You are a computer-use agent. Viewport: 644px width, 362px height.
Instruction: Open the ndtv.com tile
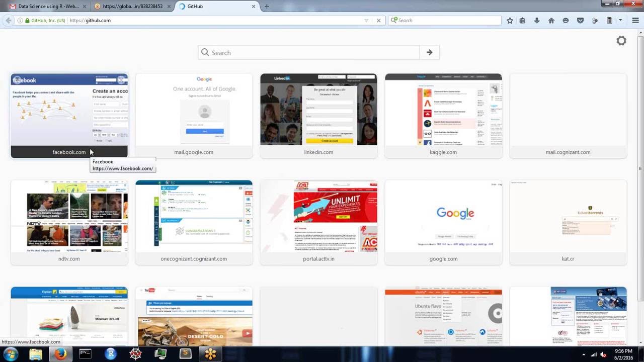69,222
